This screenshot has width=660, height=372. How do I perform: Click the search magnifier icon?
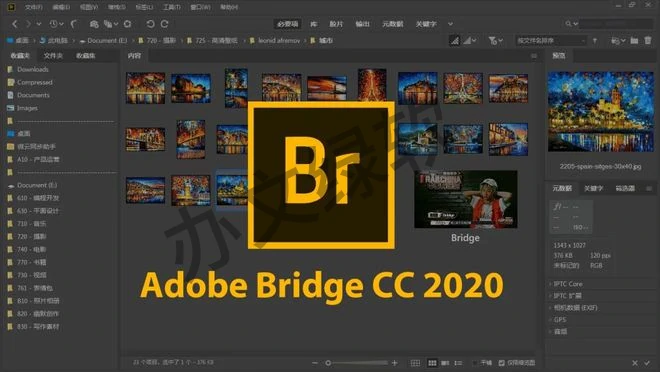tap(569, 24)
